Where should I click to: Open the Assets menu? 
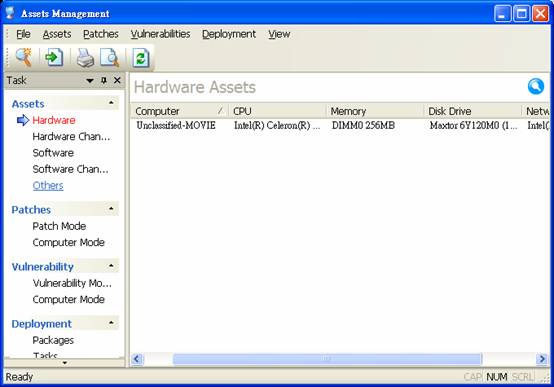[57, 34]
